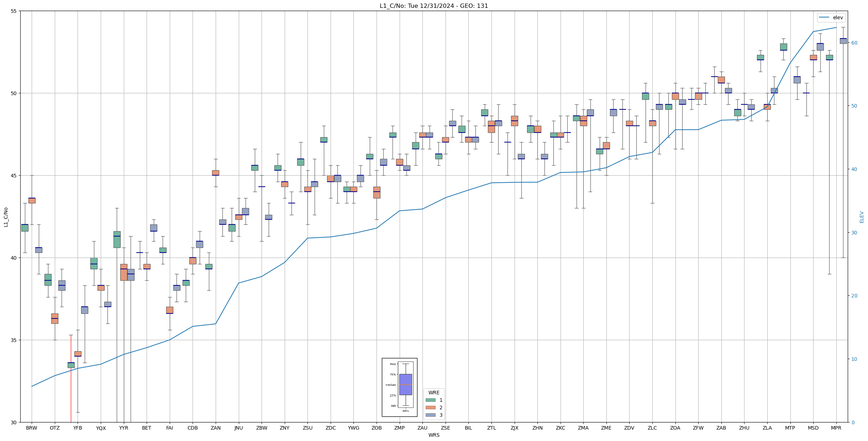This screenshot has width=868, height=441.
Task: Click the orange WRE 2 legend swatch
Action: (x=430, y=408)
